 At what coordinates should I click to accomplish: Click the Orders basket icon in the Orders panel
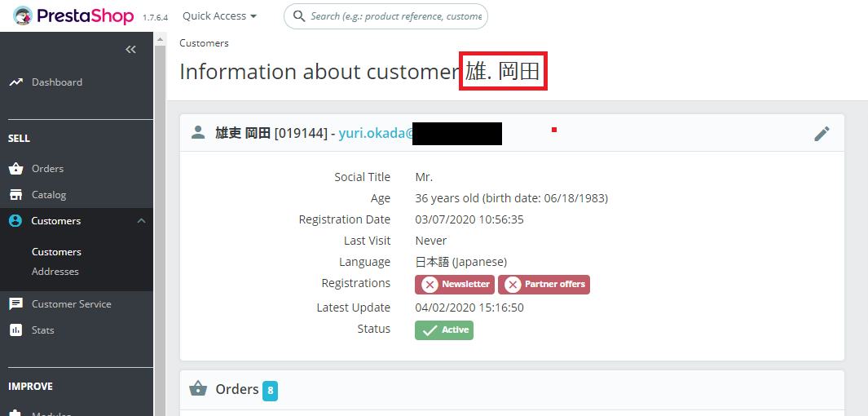click(197, 389)
